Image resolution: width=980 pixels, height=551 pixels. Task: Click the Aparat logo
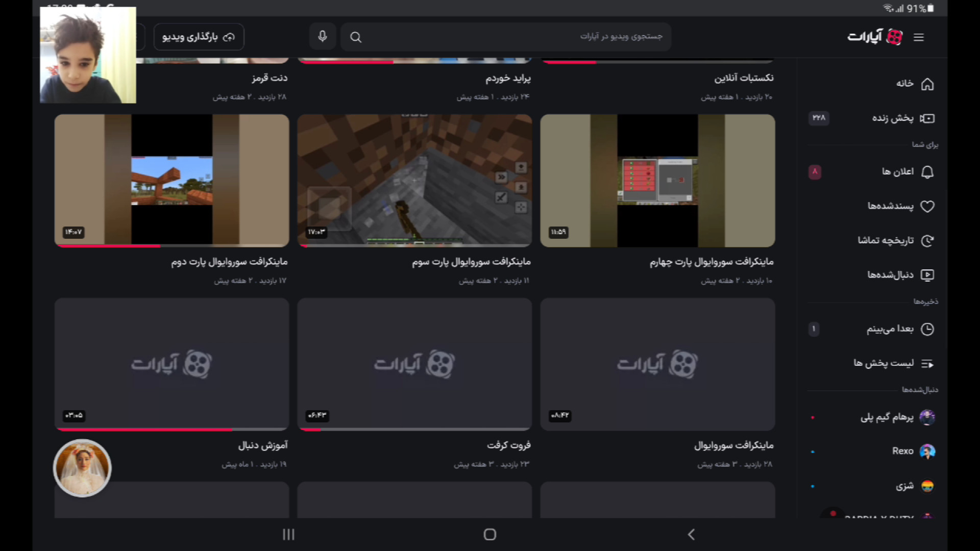click(875, 37)
